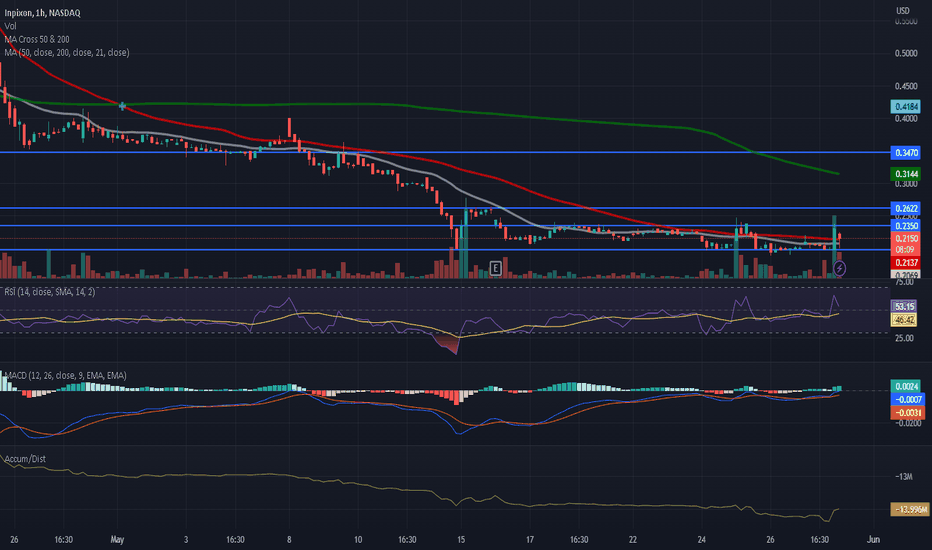Click the 0.4184 light blue price tag
The width and height of the screenshot is (932, 550).
tap(905, 107)
